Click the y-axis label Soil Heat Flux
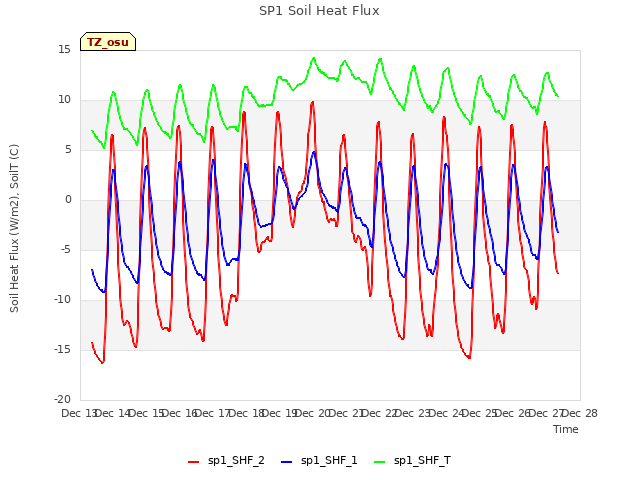This screenshot has height=480, width=640. 14,228
